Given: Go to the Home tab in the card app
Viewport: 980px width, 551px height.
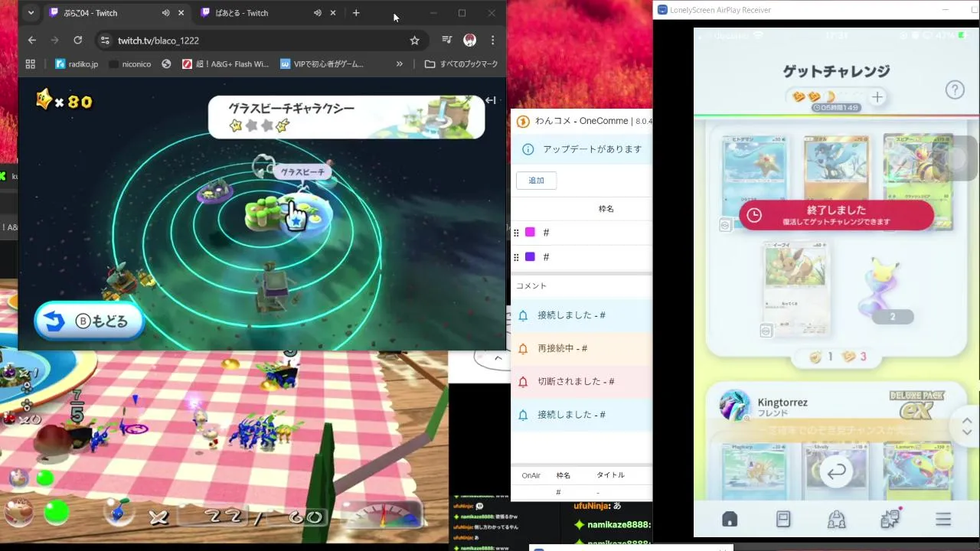Looking at the screenshot, I should point(730,520).
